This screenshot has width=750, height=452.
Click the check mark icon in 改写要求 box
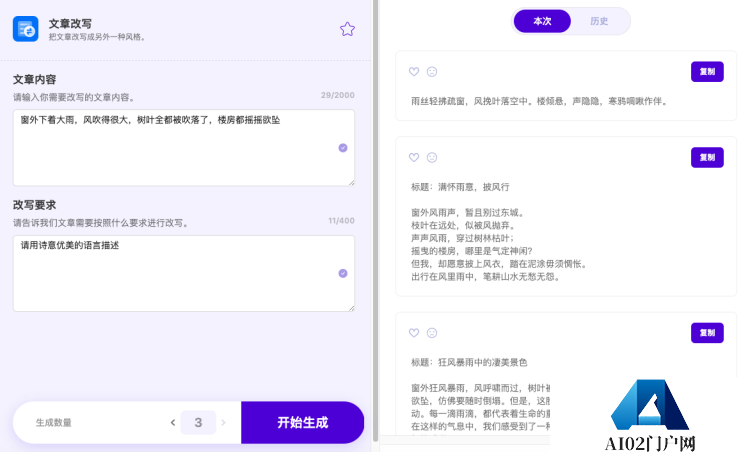(x=343, y=274)
